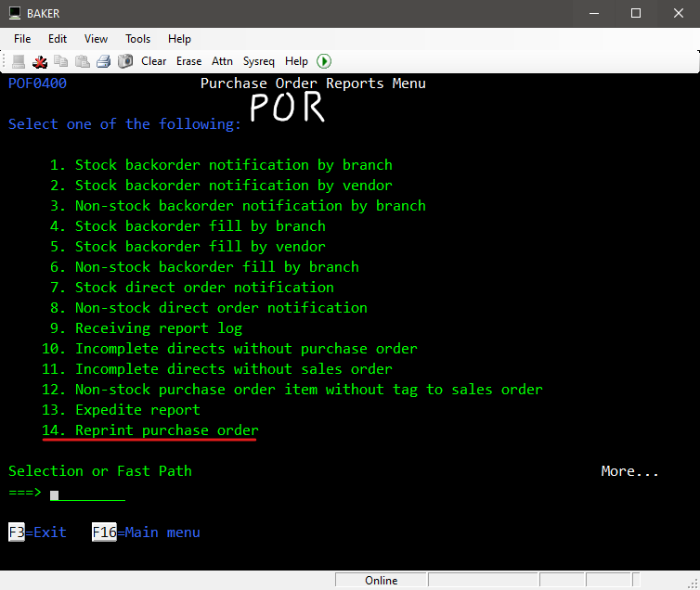Click the More... indicator
Viewport: 700px width, 590px height.
pos(629,471)
